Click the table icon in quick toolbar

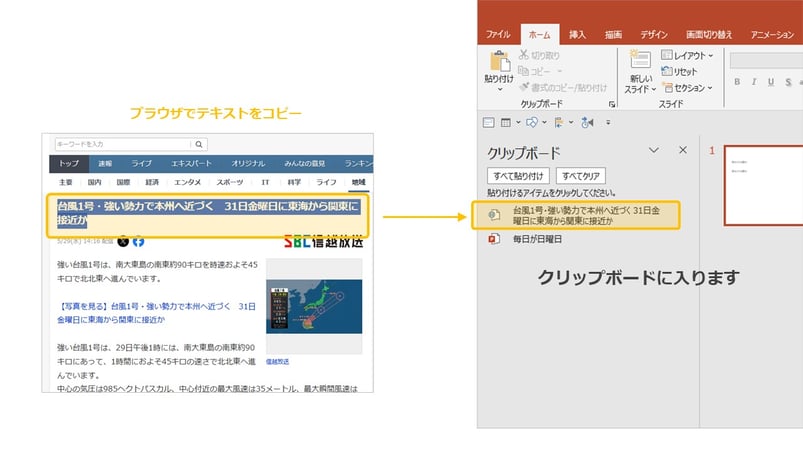(505, 122)
